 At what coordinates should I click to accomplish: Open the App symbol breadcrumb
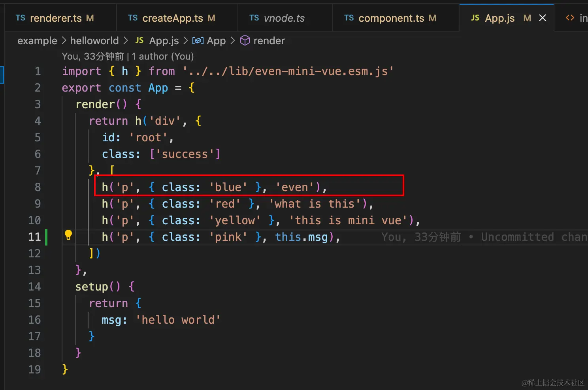[x=216, y=41]
